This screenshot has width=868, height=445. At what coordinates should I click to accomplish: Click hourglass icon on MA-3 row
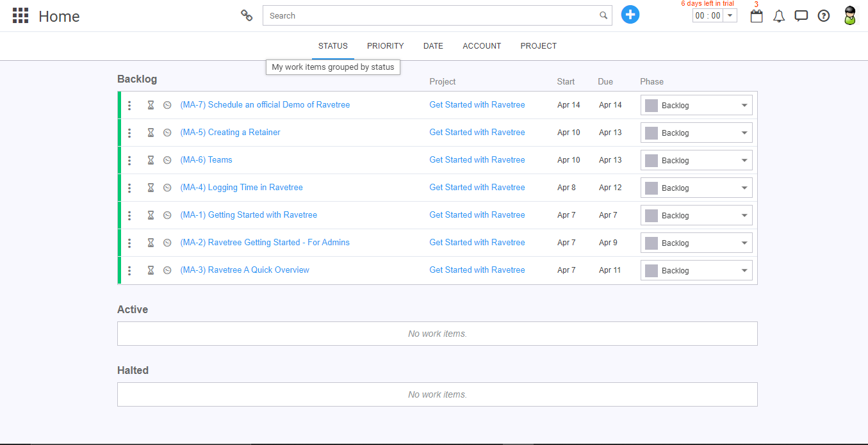[151, 270]
